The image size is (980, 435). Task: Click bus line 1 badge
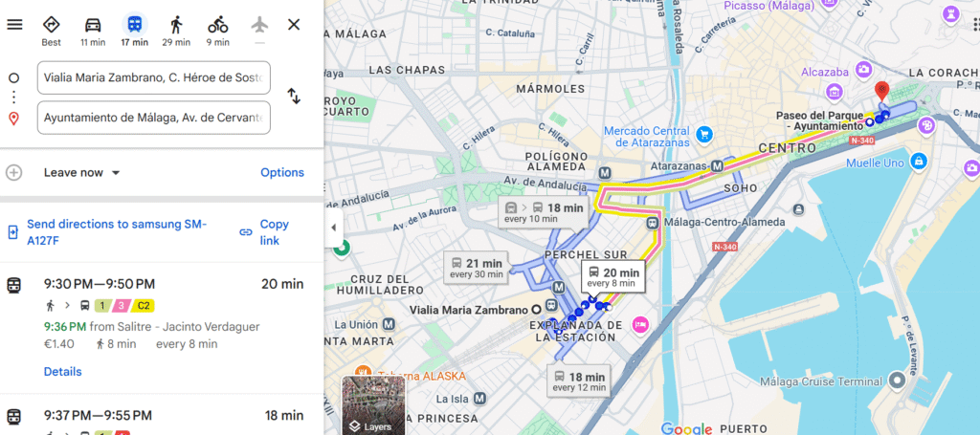tap(102, 306)
